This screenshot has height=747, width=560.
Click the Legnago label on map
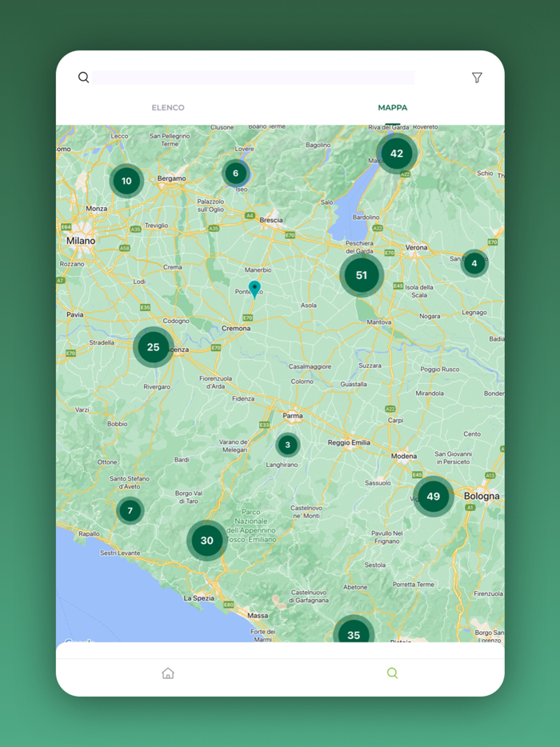[474, 313]
